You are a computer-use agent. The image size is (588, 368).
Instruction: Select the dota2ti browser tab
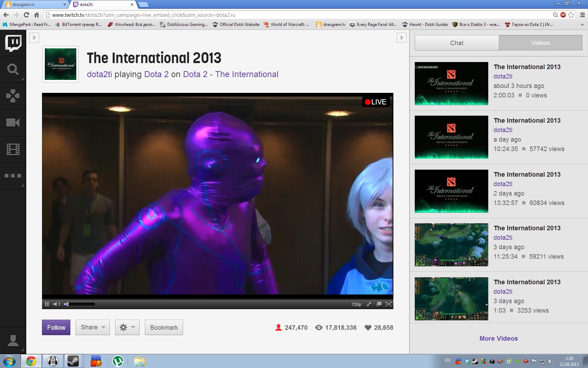point(103,5)
